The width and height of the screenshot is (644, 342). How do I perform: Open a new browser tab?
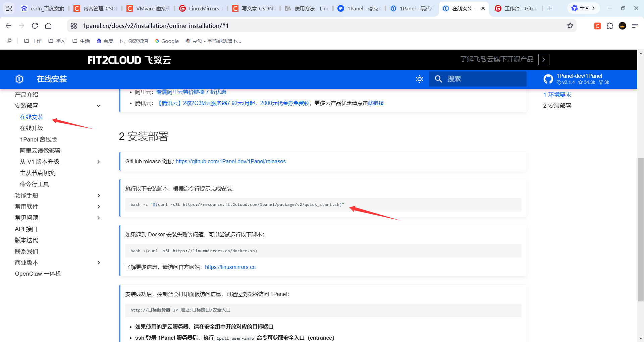550,8
